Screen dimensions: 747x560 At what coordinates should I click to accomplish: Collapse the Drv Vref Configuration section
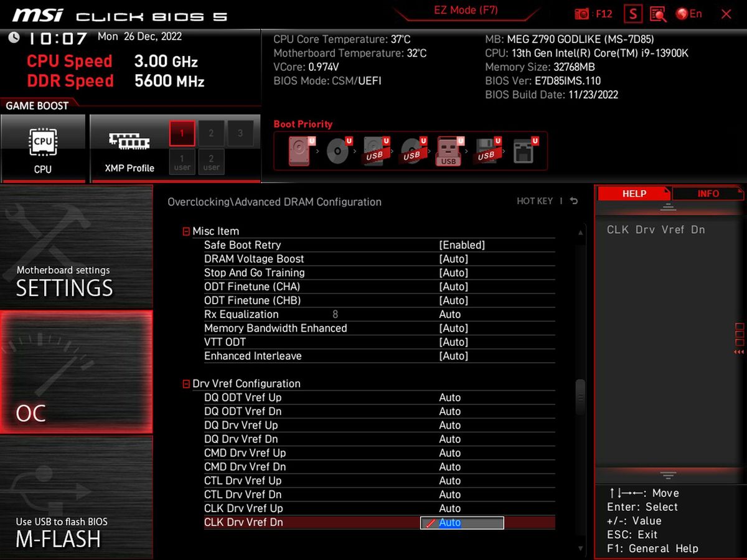(186, 384)
